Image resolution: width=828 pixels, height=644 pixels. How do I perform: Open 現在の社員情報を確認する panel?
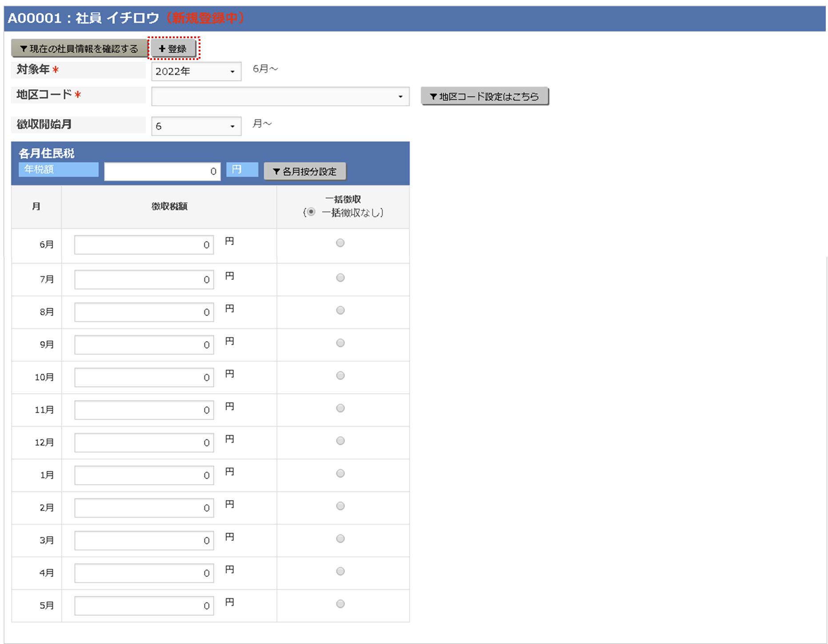[79, 49]
